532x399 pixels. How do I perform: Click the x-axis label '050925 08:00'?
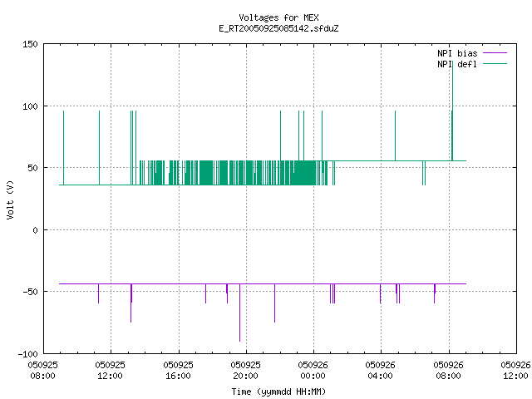pos(42,371)
